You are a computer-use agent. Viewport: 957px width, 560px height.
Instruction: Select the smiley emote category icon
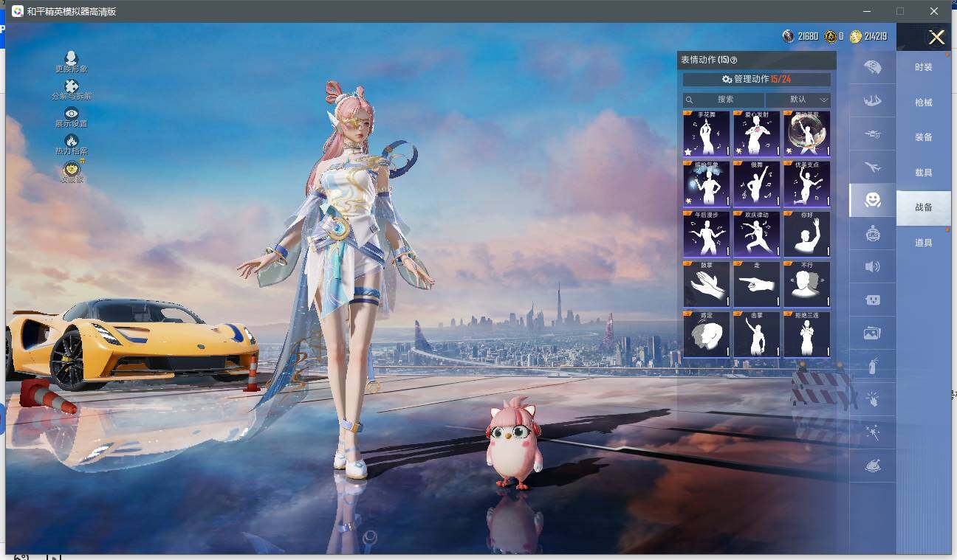873,200
